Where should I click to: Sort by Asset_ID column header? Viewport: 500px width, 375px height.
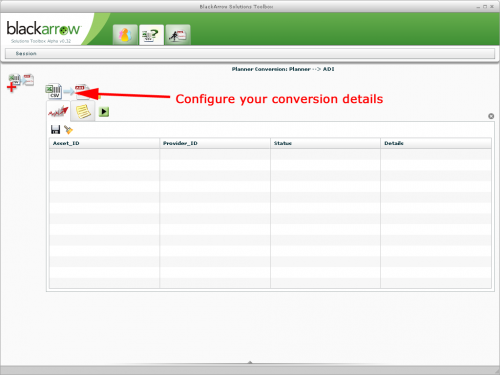click(x=104, y=143)
